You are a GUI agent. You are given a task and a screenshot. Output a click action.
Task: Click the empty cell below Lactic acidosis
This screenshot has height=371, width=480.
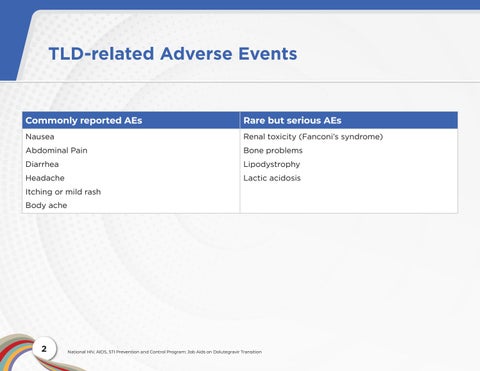tap(349, 198)
